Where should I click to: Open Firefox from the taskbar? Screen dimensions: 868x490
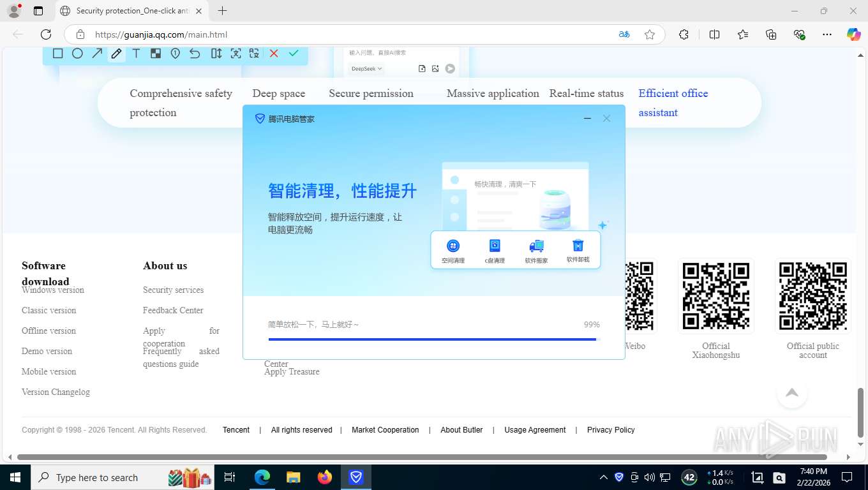pyautogui.click(x=325, y=477)
